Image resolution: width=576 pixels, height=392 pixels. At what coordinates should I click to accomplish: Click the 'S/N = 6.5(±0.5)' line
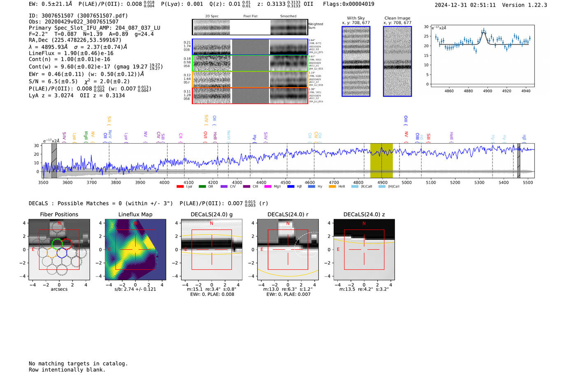coord(53,81)
